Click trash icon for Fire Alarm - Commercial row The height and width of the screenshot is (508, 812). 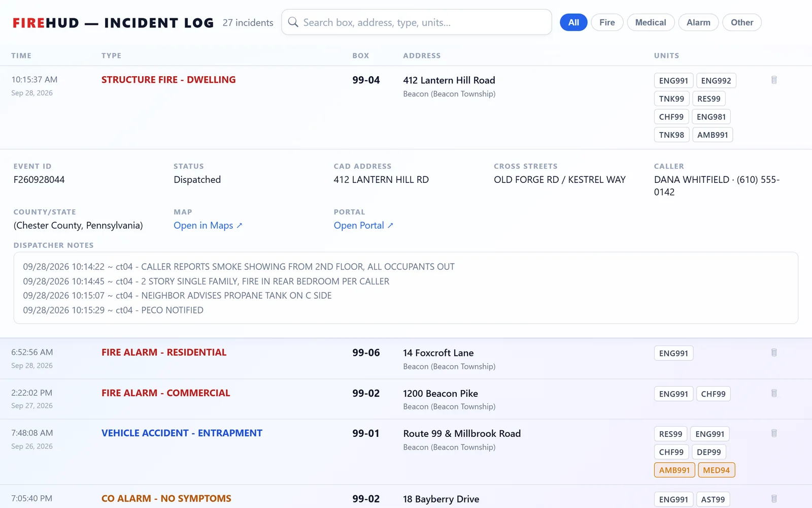774,393
